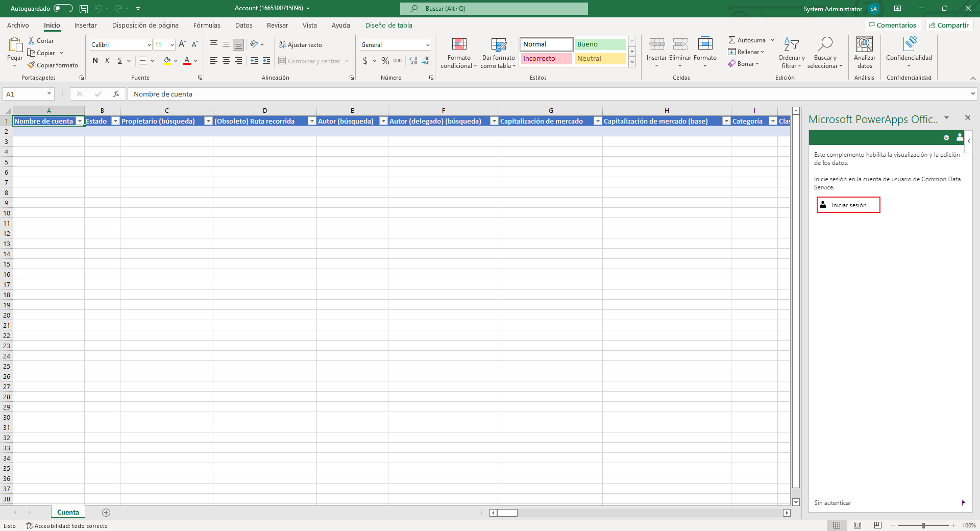Click the Autosuma button
Image resolution: width=980 pixels, height=531 pixels.
click(x=747, y=40)
